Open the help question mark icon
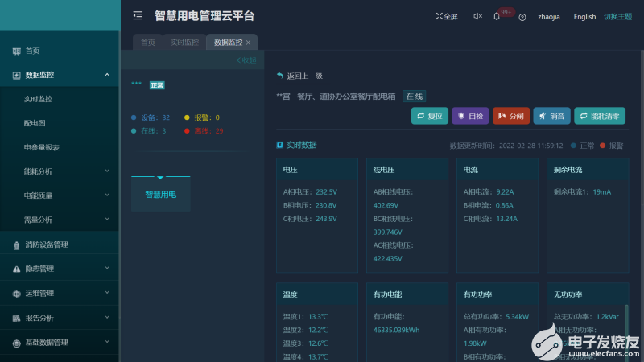Screen dimensions: 644x362 pos(522,17)
